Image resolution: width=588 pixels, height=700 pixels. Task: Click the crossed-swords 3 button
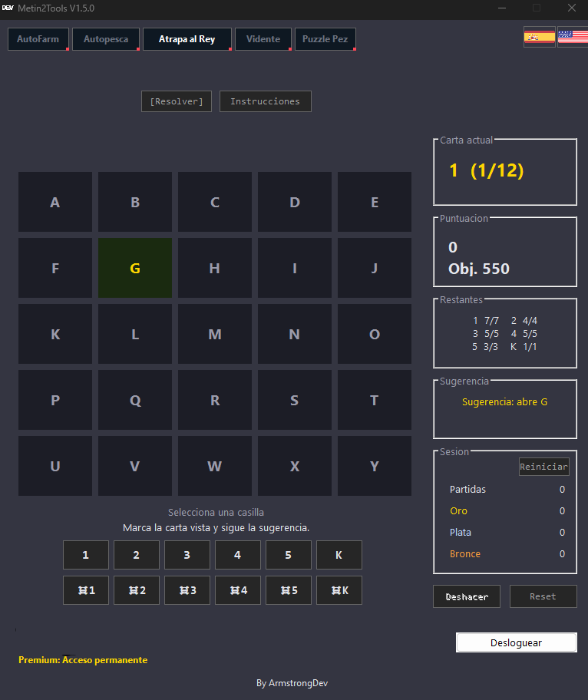click(x=187, y=590)
